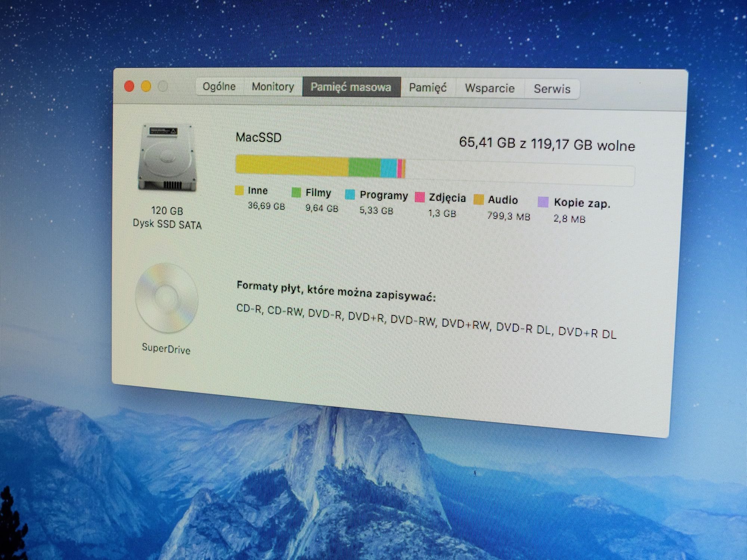Close the window with red button
The height and width of the screenshot is (560, 747).
pos(129,86)
